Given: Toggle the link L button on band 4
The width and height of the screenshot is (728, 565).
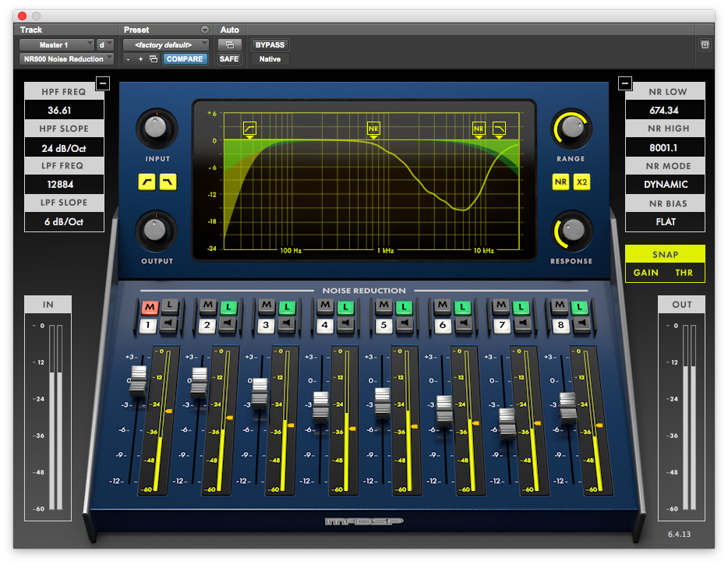Looking at the screenshot, I should [347, 307].
